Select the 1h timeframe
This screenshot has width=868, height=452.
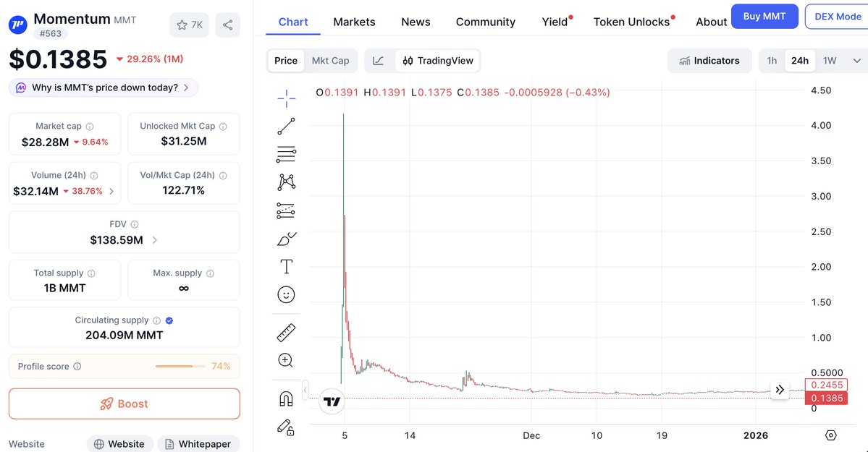click(772, 61)
